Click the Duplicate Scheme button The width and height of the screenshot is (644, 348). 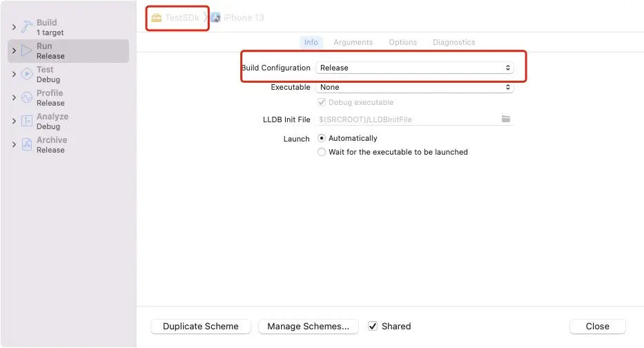coord(200,326)
